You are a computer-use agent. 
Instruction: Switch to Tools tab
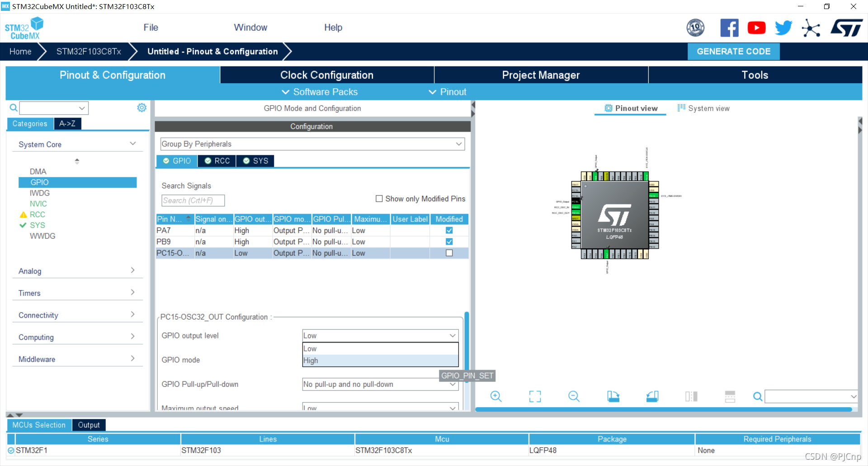755,75
